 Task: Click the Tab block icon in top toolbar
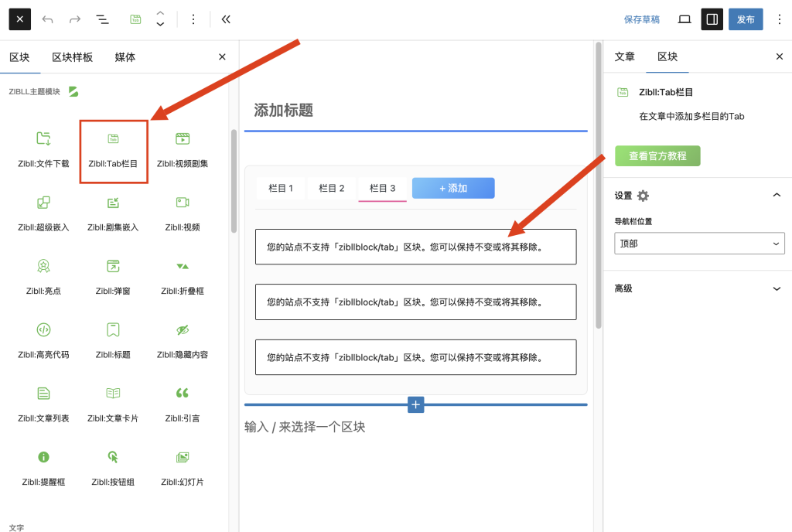(x=135, y=19)
